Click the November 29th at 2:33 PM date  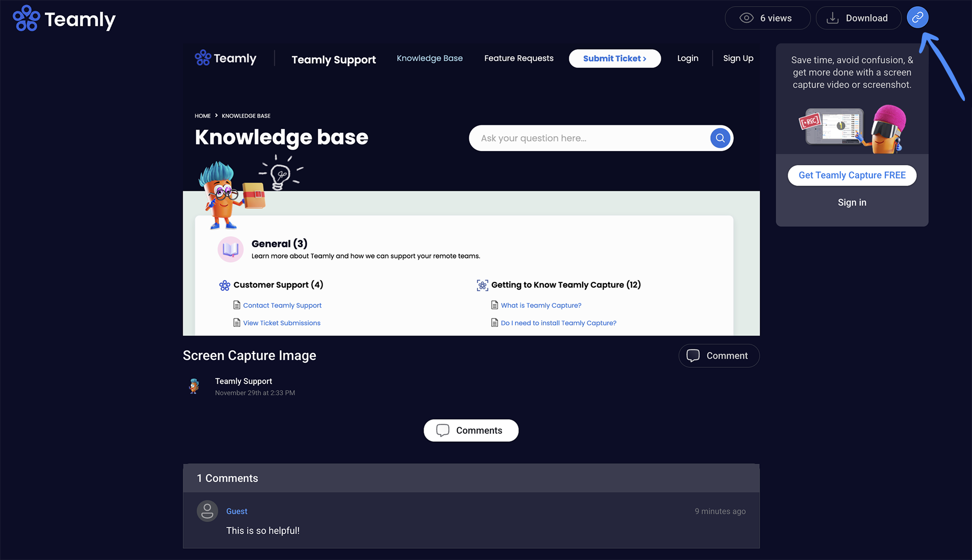pos(255,393)
